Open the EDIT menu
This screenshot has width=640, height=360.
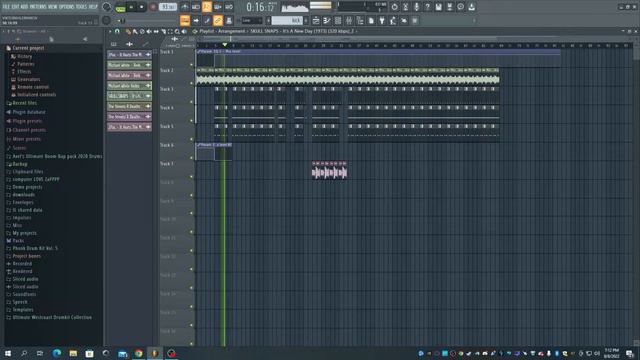pyautogui.click(x=15, y=7)
